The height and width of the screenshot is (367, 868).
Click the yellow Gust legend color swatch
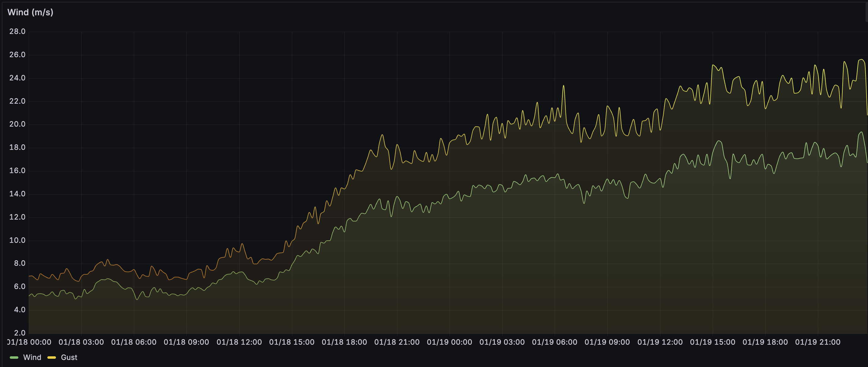tap(52, 358)
